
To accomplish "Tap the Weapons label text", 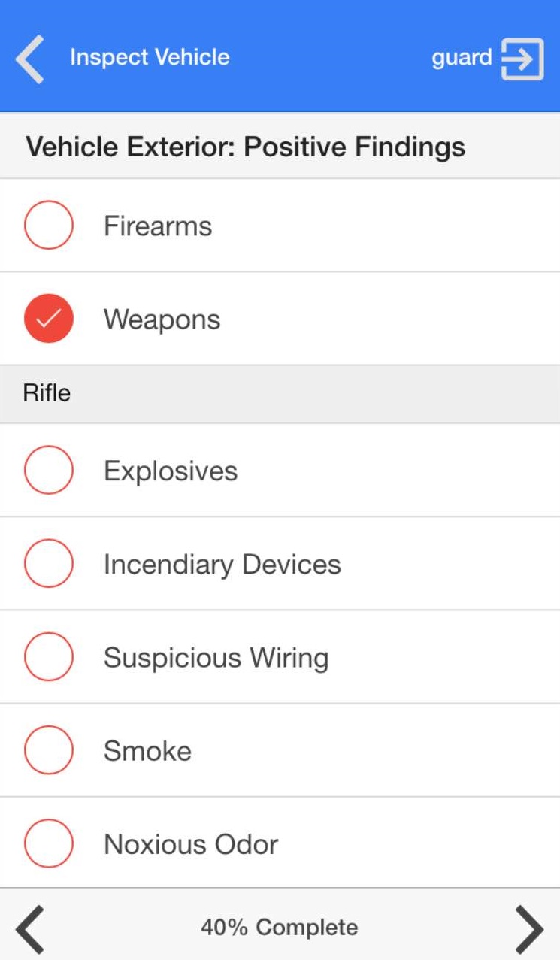I will [162, 319].
